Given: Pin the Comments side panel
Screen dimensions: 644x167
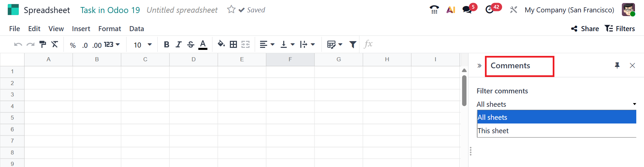Looking at the screenshot, I should pos(617,66).
